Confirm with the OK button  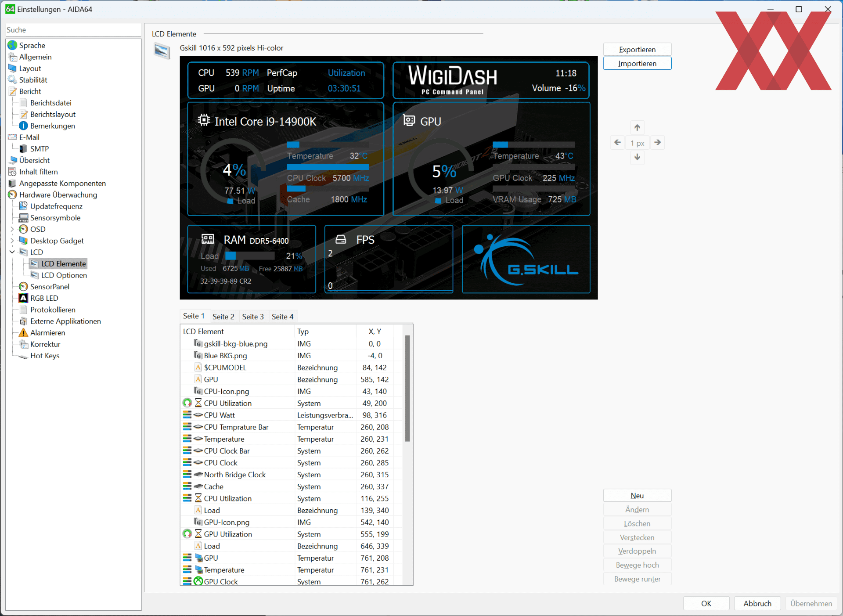click(706, 604)
